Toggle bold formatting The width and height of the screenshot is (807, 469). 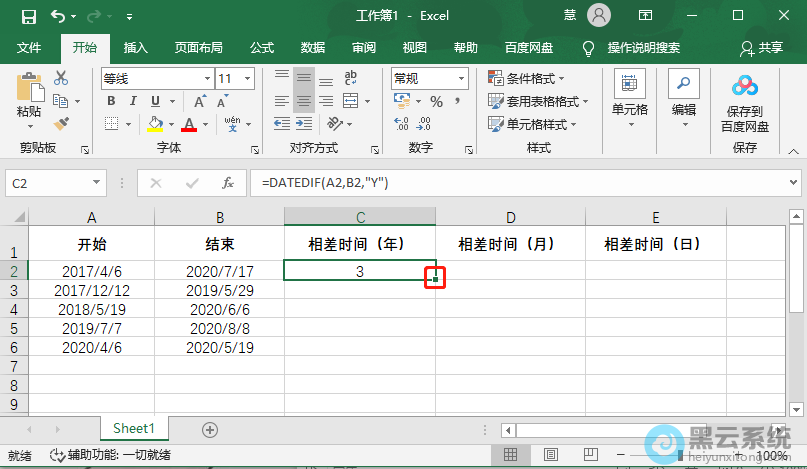pyautogui.click(x=109, y=102)
